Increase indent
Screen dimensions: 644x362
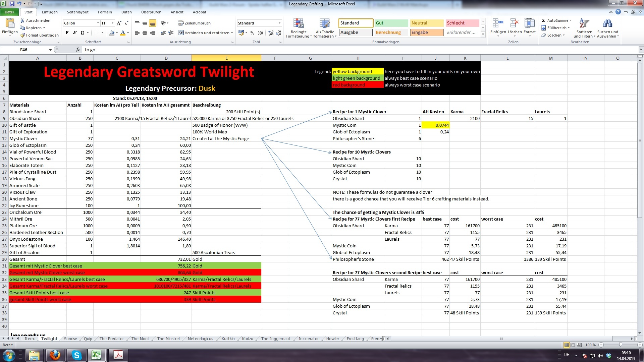[171, 33]
